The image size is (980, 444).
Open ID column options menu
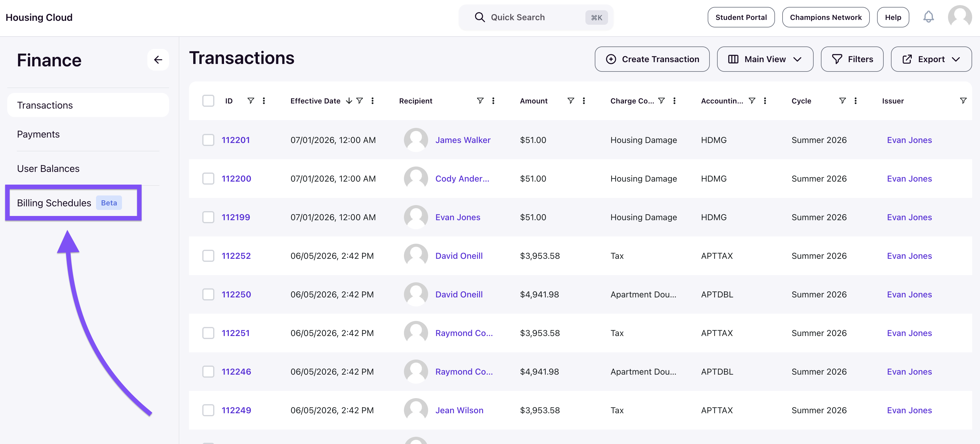coord(264,101)
